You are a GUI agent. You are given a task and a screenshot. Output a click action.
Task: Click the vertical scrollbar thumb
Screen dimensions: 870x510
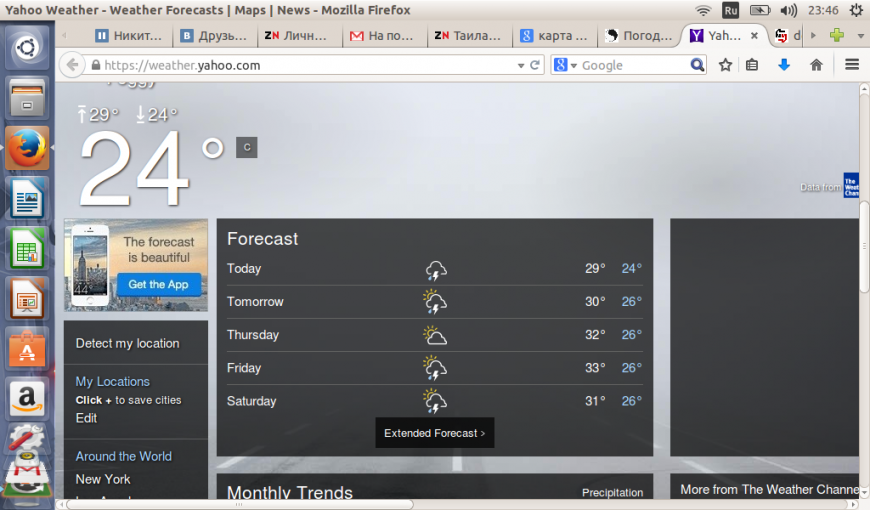click(x=864, y=246)
